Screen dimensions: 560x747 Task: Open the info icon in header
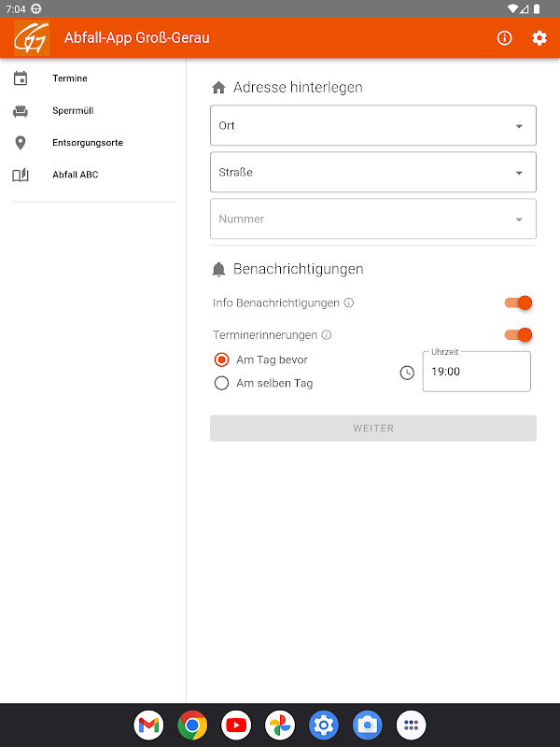(x=504, y=38)
